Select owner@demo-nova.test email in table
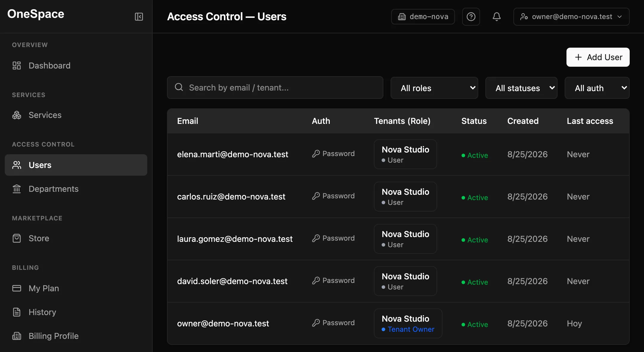 [x=223, y=323]
